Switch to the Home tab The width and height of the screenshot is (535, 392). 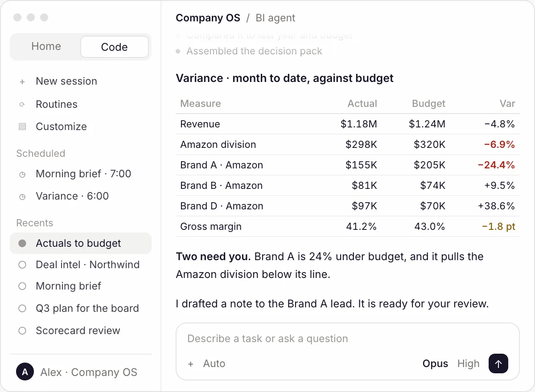(46, 46)
